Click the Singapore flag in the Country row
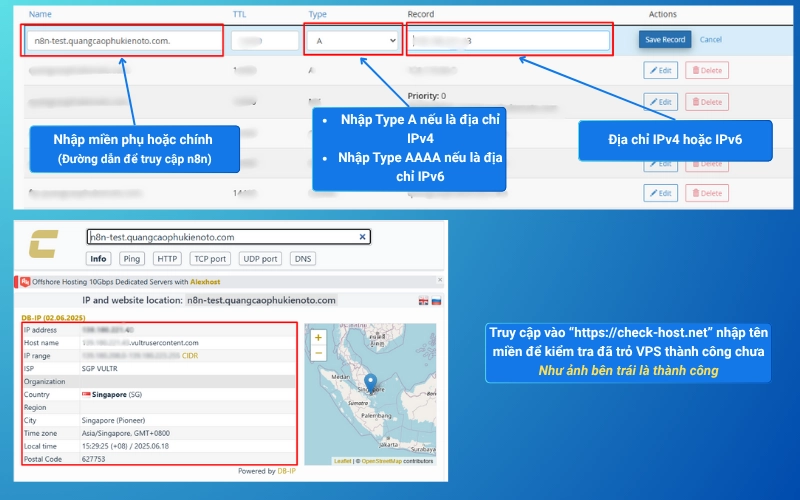Screen dimensions: 800x500 (x=86, y=394)
